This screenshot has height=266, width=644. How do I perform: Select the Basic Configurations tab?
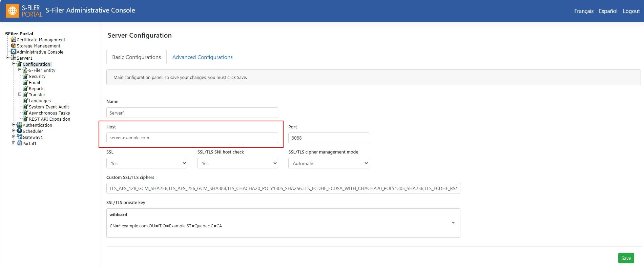(137, 57)
